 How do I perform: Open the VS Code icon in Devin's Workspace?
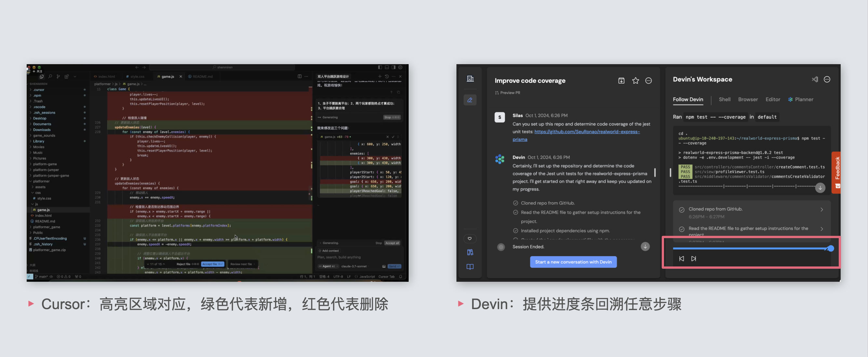[815, 79]
